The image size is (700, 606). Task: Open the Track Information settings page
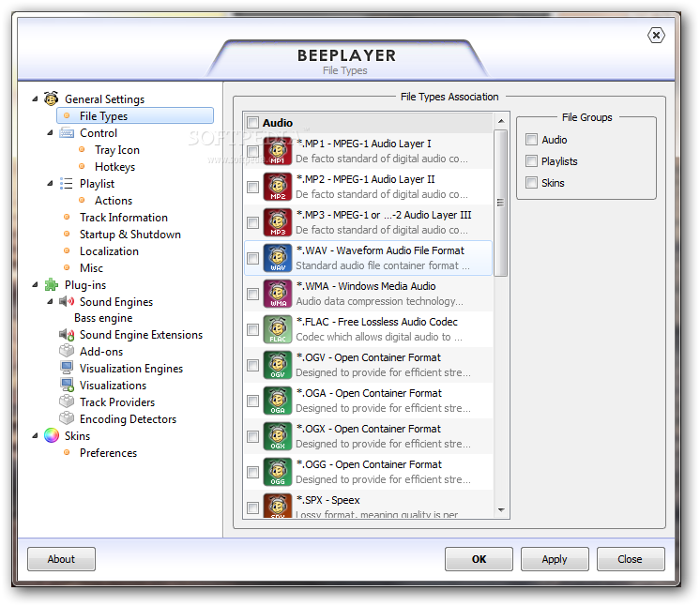point(124,218)
